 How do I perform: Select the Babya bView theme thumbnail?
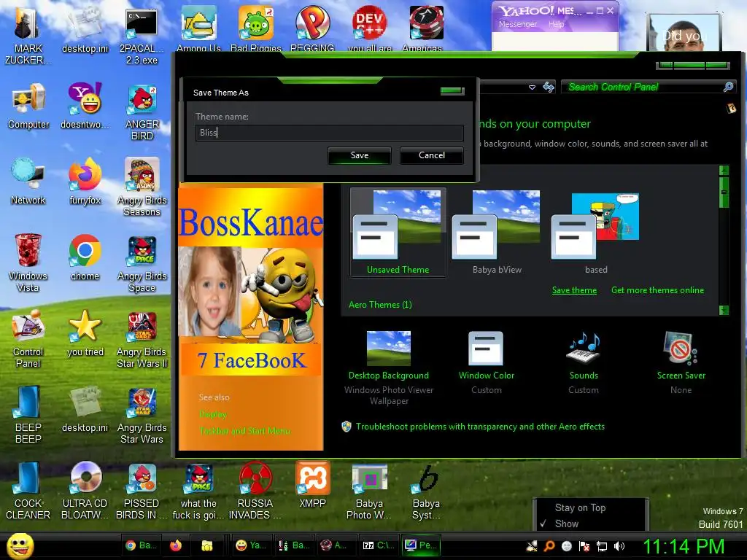[x=496, y=233]
